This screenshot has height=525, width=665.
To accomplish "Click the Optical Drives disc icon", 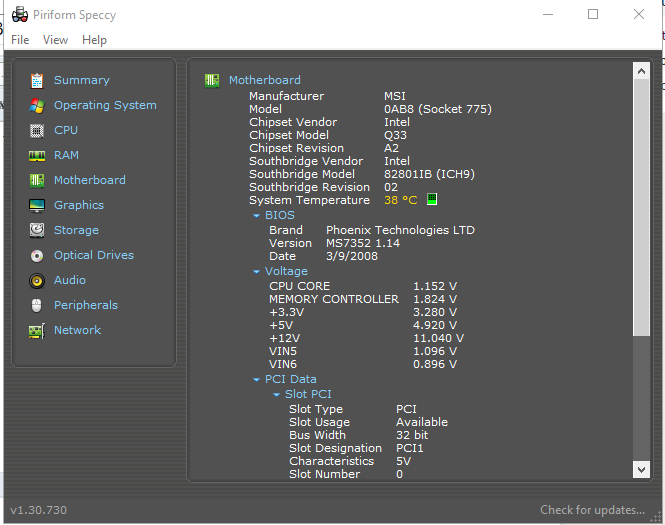I will 37,256.
